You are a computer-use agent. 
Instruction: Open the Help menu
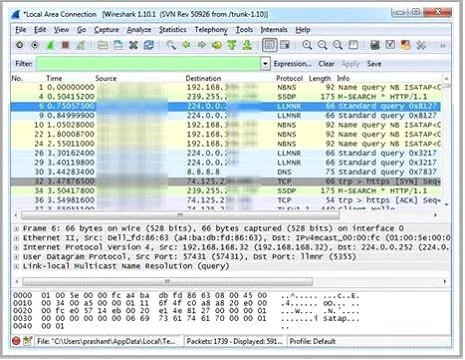click(x=303, y=30)
